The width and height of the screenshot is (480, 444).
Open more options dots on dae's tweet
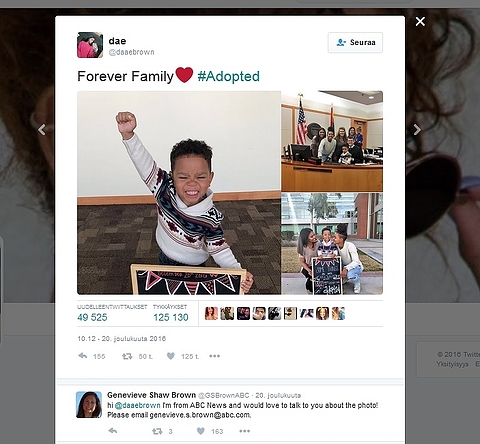pos(214,356)
